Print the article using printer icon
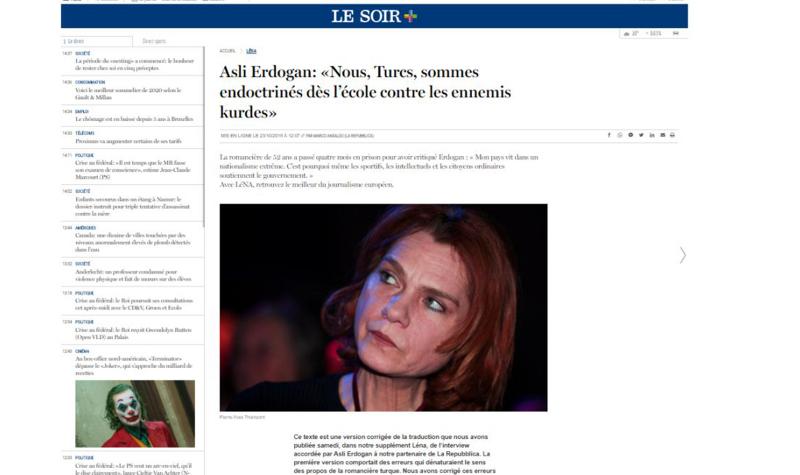The height and width of the screenshot is (475, 800). click(672, 135)
